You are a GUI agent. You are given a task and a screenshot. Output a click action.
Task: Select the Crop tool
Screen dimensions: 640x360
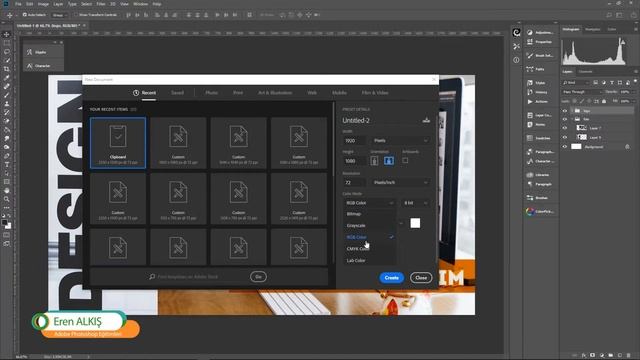pos(7,69)
